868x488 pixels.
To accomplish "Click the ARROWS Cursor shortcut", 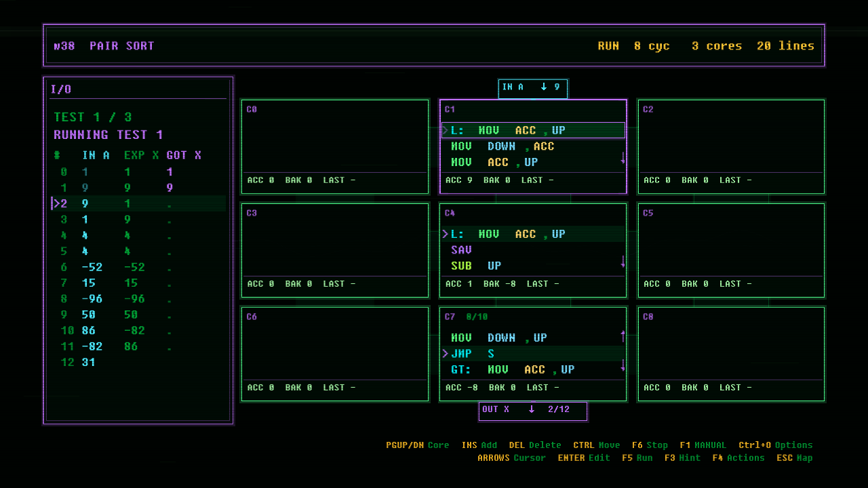I will tap(511, 458).
